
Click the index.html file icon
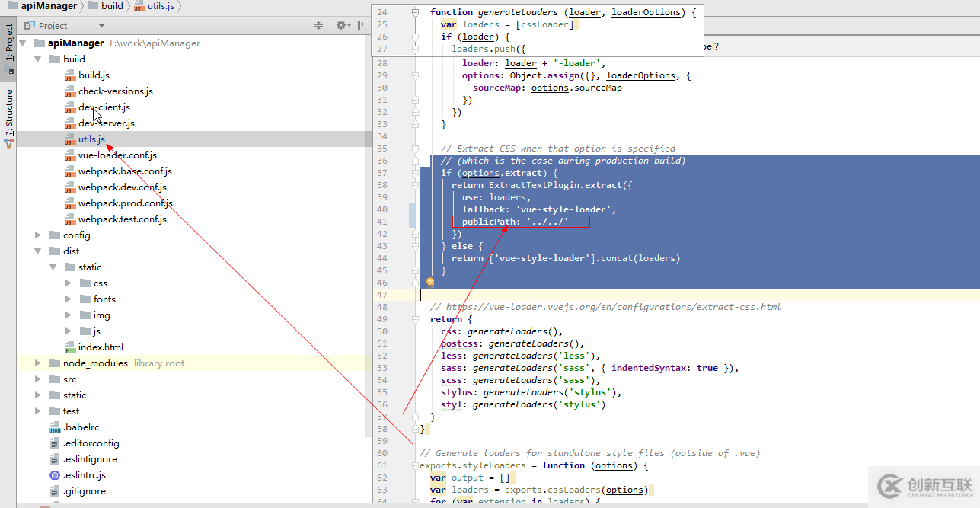point(69,347)
